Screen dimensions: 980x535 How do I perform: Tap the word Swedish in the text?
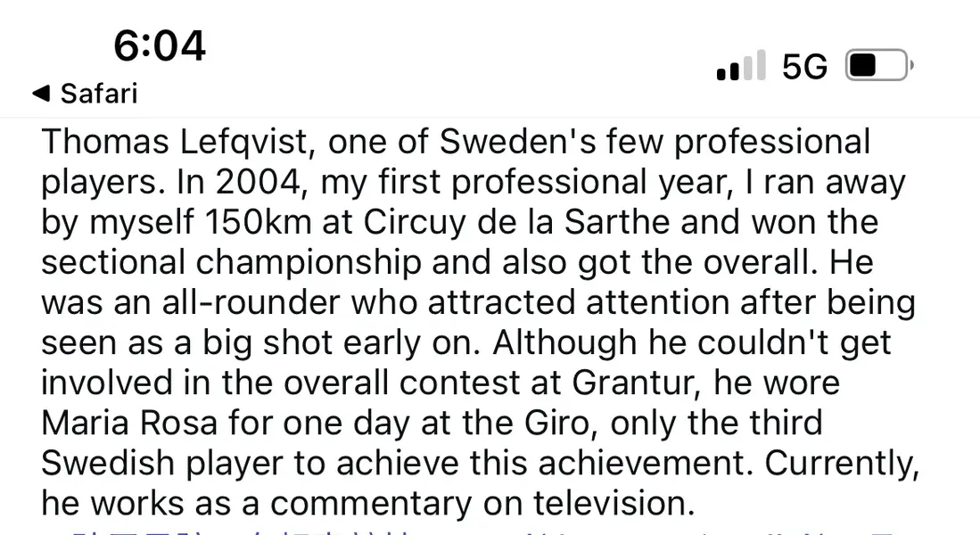tap(104, 463)
